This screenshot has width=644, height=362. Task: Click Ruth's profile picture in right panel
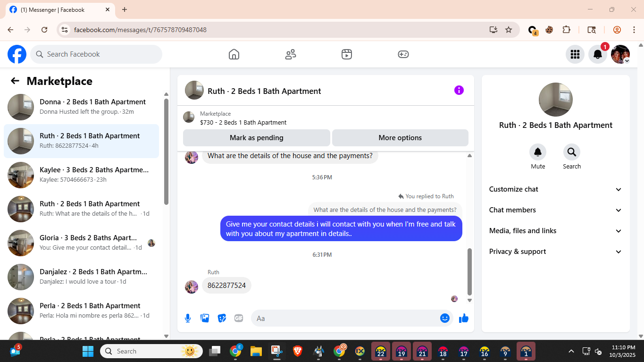[556, 100]
